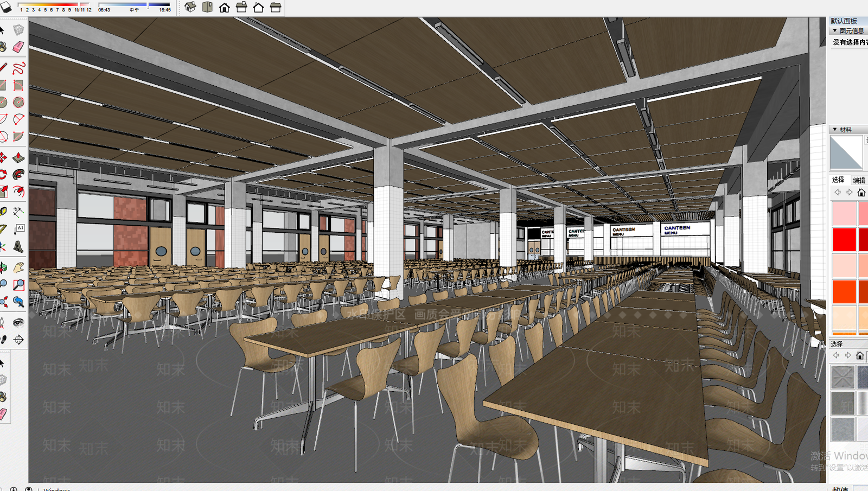Viewport: 868px width, 491px height.
Task: Go forward in lower 选择 browser
Action: [848, 355]
